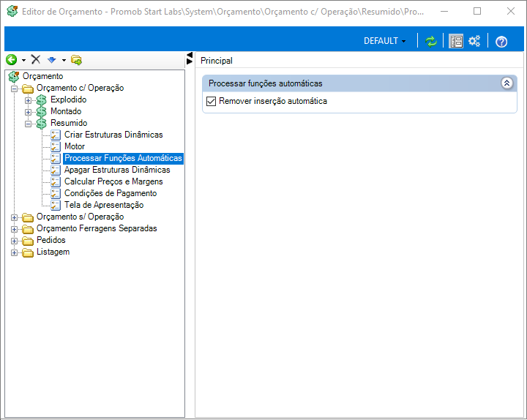This screenshot has width=527, height=420.
Task: Expand the Pedidos folder
Action: click(14, 241)
